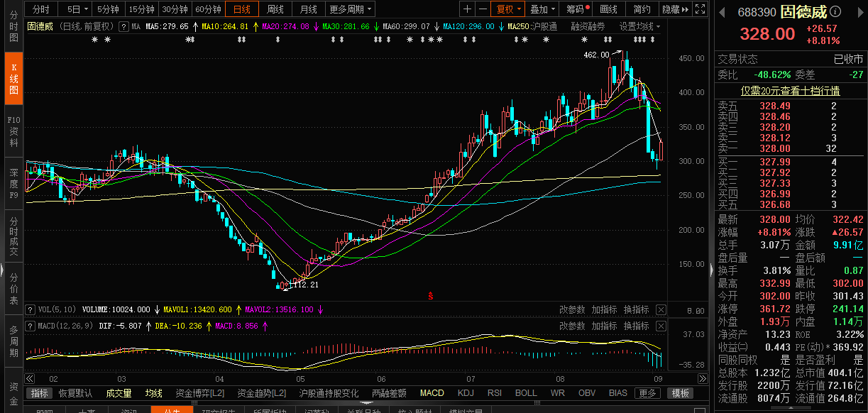Viewport: 868px width, 413px height.
Task: Select KDJ indicator tab
Action: point(466,393)
